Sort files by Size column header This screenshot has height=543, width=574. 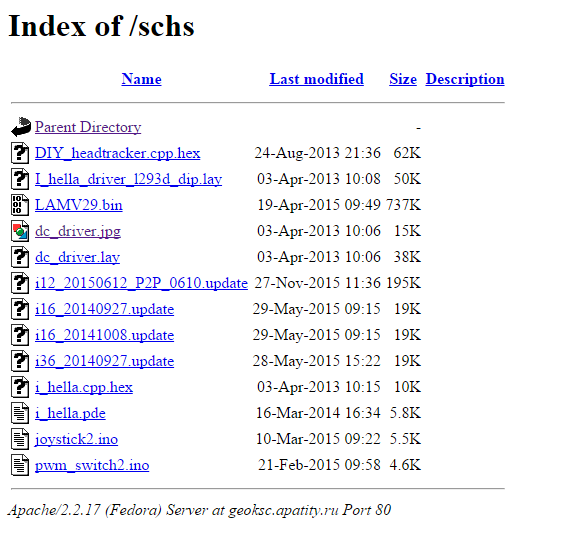[x=403, y=79]
